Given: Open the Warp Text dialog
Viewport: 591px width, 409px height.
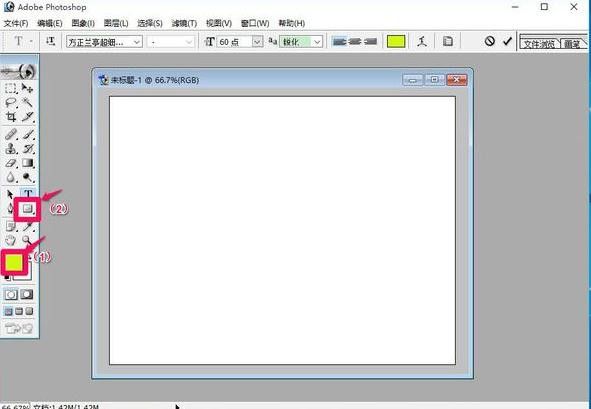Looking at the screenshot, I should [x=422, y=41].
